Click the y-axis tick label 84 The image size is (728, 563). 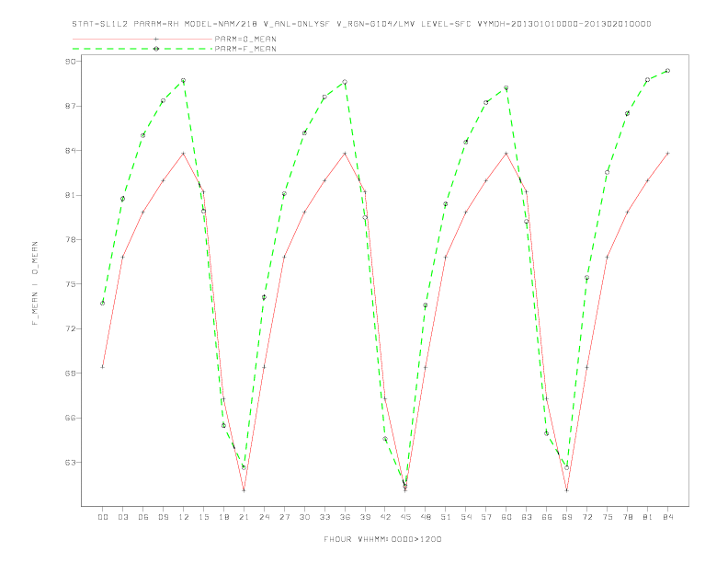[73, 151]
